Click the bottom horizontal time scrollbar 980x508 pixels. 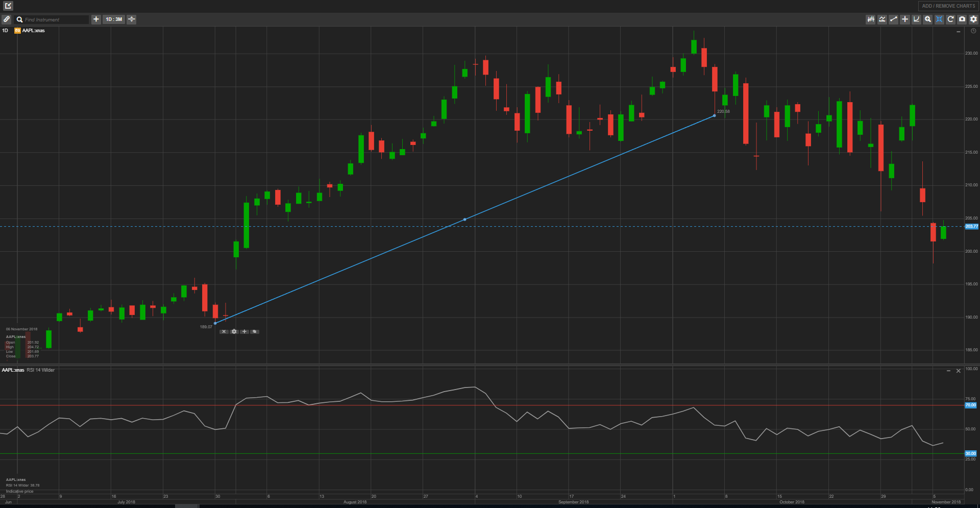[x=187, y=506]
